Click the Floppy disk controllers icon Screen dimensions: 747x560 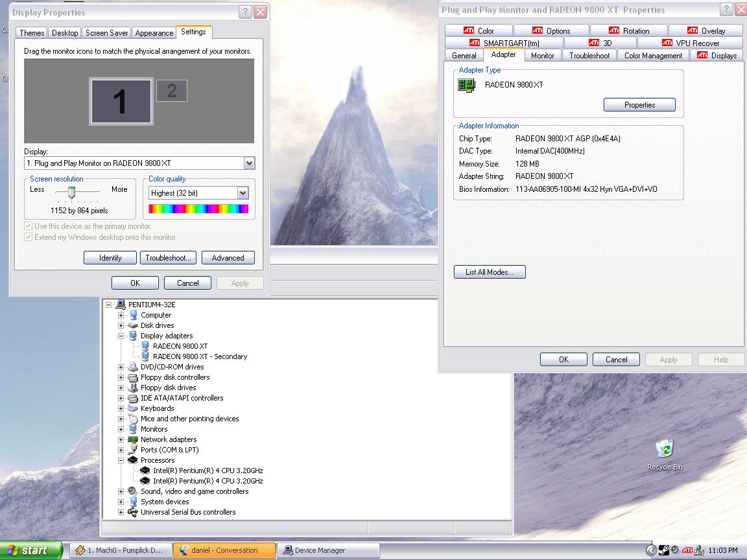[133, 377]
